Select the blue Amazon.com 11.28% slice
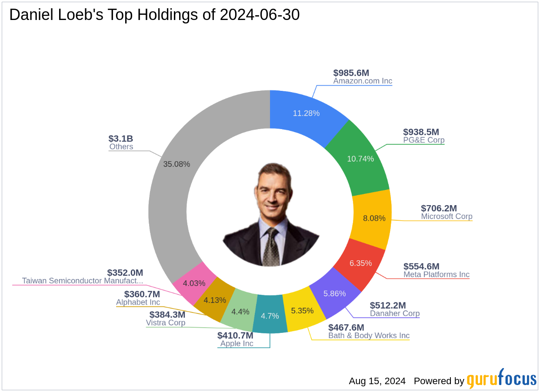This screenshot has height=392, width=540. [x=306, y=114]
